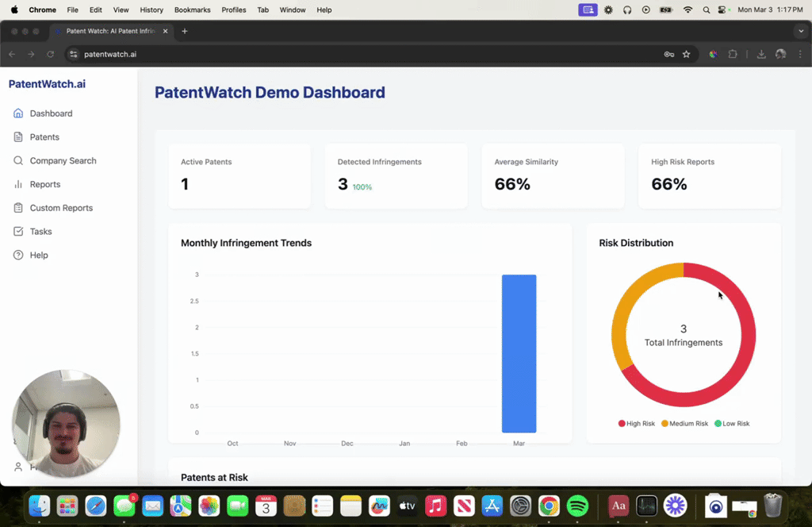Open Finder from the dock

(x=40, y=506)
